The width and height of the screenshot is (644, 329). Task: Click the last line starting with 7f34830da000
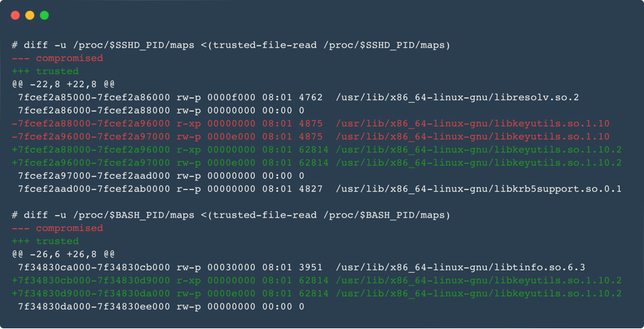pos(161,307)
